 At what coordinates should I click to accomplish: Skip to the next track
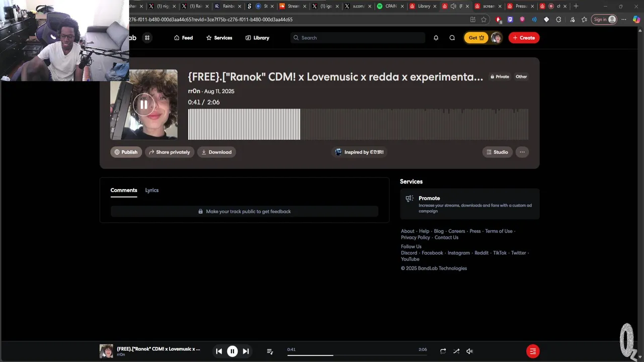click(246, 351)
